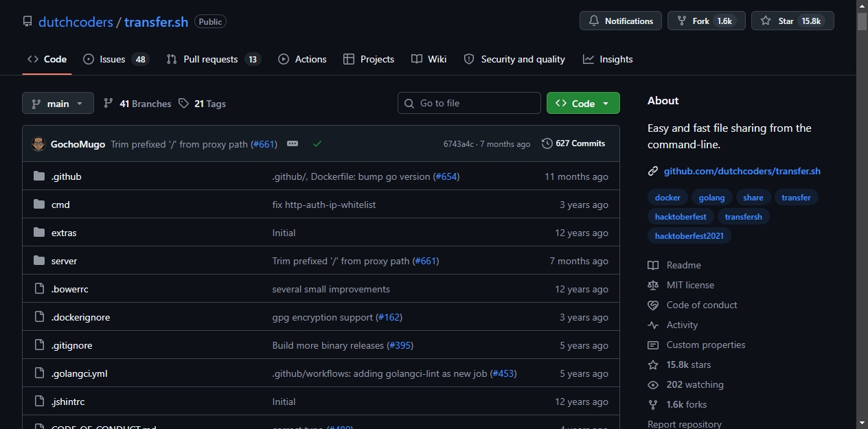
Task: Go to the Actions tab
Action: (x=302, y=59)
